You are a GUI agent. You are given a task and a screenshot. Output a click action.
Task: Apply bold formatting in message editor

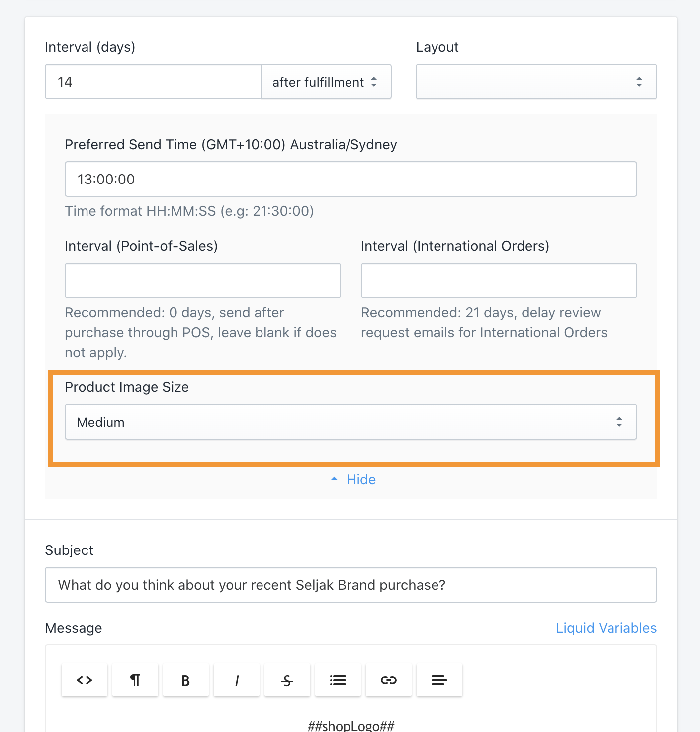186,680
